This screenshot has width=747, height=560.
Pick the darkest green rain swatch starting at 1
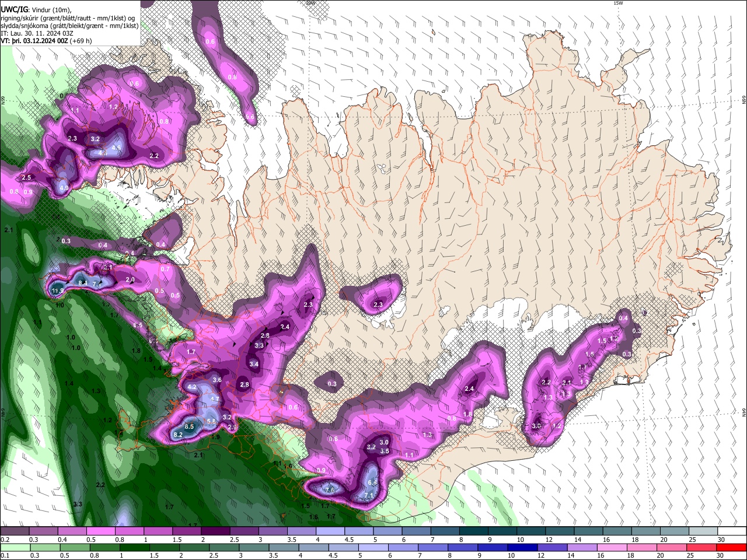(x=134, y=547)
